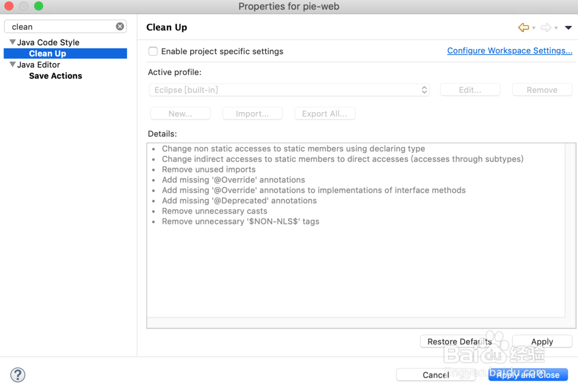The image size is (578, 392).
Task: Open the help question mark icon
Action: (x=18, y=375)
